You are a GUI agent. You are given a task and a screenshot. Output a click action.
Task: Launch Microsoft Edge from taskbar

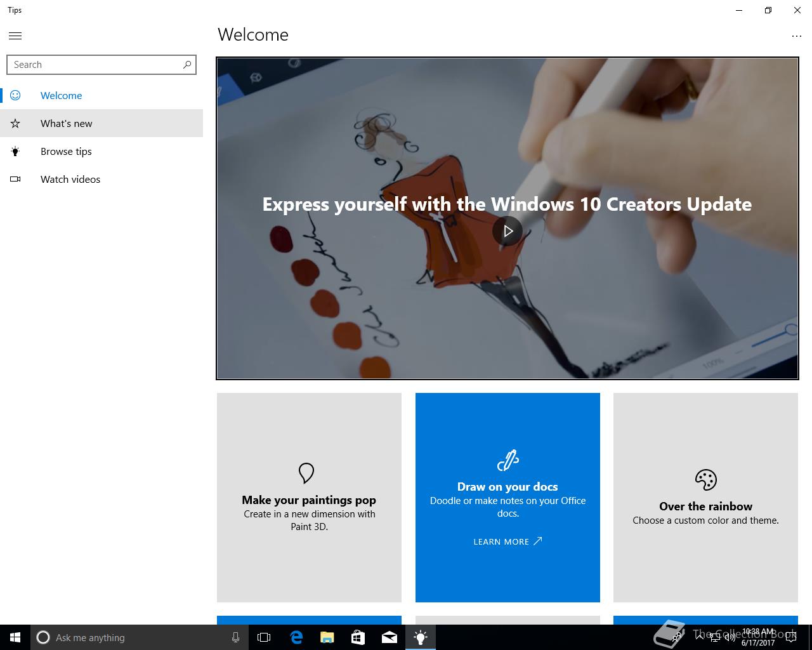296,637
